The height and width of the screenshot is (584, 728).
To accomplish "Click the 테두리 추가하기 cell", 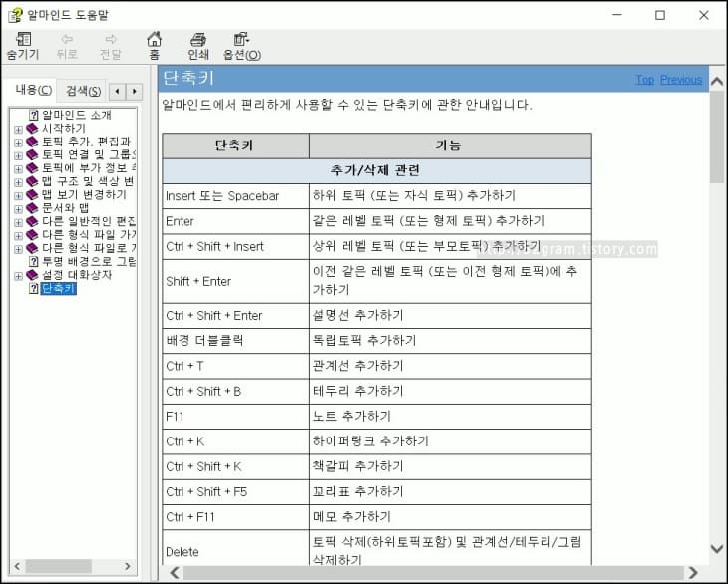I will pyautogui.click(x=451, y=391).
